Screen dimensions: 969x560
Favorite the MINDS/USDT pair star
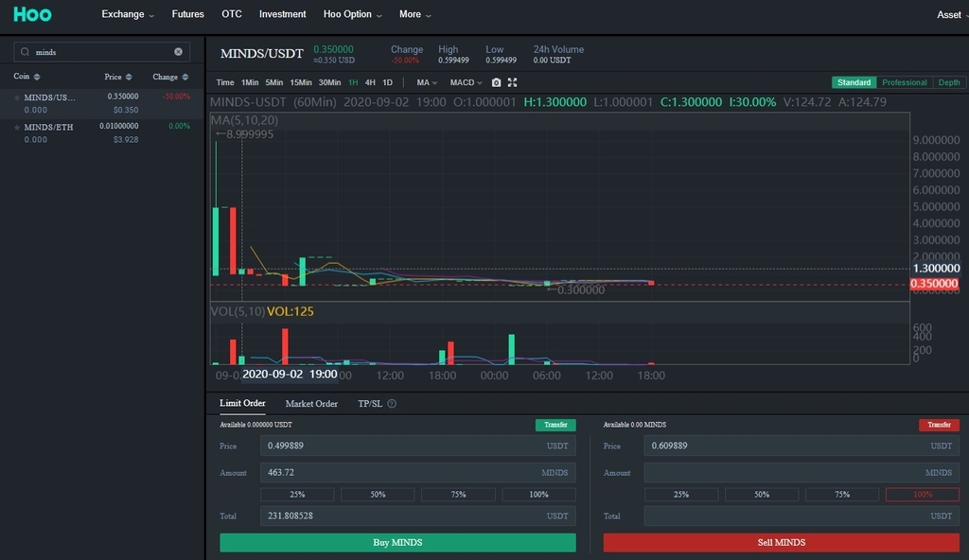pos(17,97)
